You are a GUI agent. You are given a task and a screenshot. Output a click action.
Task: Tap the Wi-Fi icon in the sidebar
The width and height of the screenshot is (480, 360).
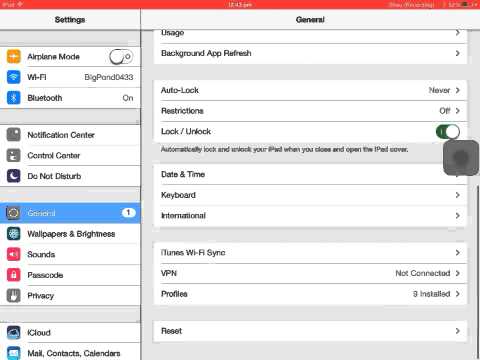click(14, 77)
